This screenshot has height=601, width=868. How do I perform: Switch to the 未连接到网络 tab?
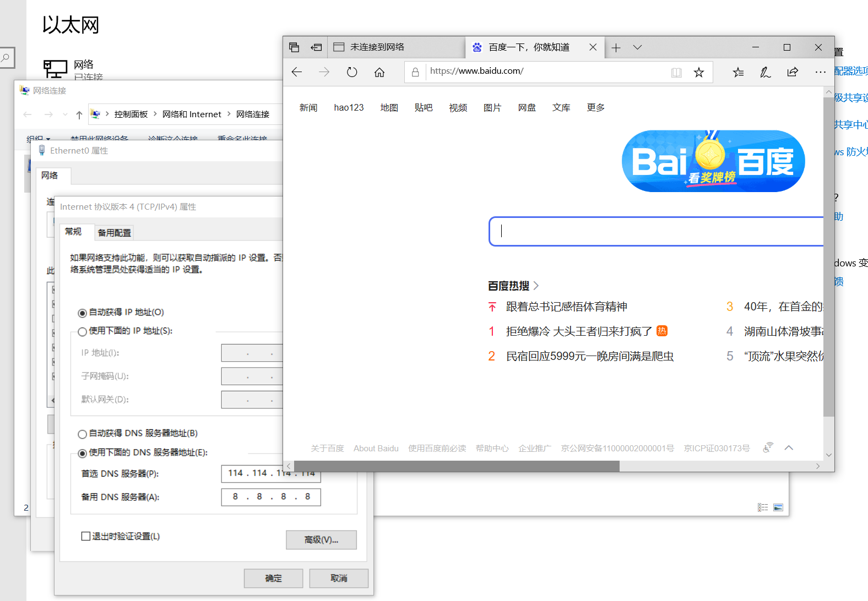[x=397, y=47]
